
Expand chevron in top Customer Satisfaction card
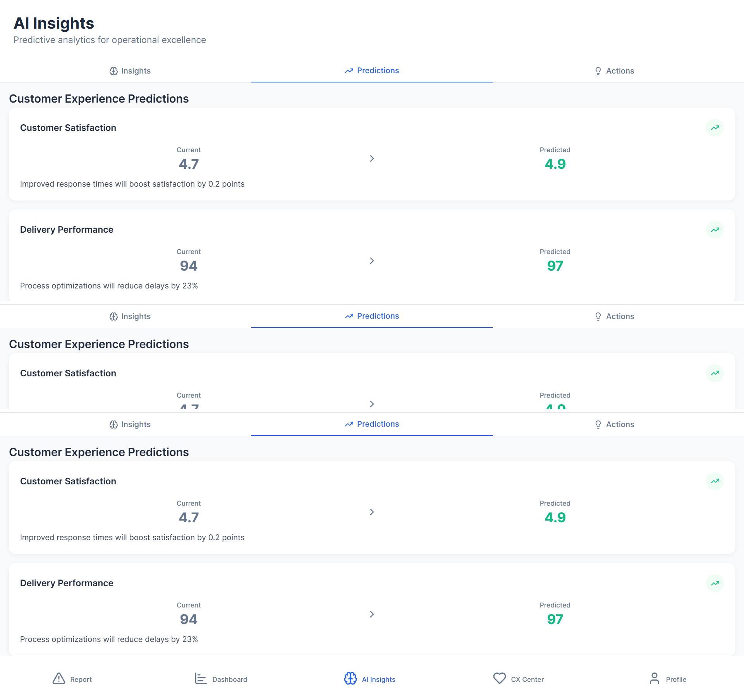pos(372,159)
